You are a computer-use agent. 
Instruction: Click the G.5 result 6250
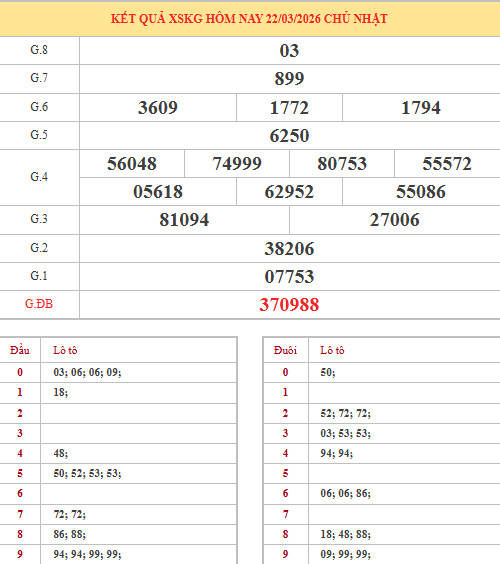coord(289,136)
